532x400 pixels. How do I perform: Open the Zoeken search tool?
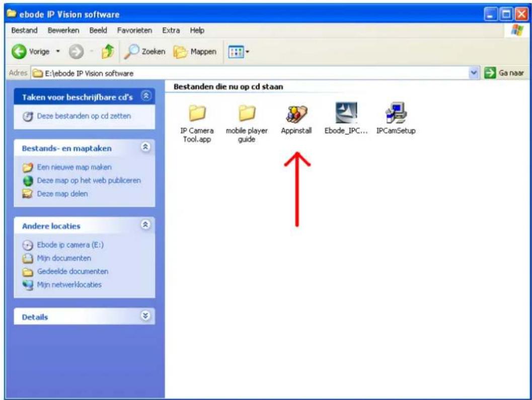(144, 51)
